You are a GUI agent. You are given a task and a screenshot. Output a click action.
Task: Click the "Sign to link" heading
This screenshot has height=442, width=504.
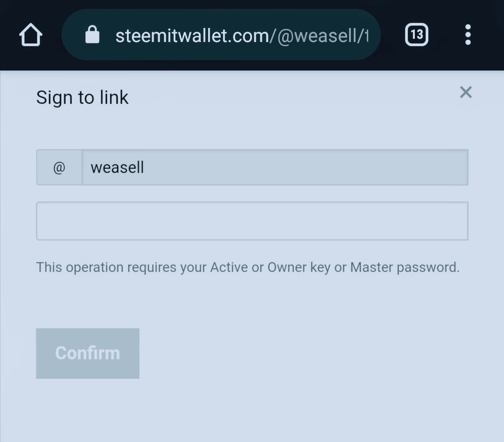pos(82,98)
